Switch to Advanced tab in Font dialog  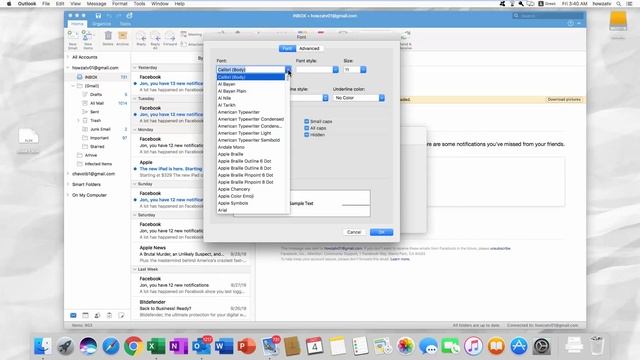tap(309, 48)
